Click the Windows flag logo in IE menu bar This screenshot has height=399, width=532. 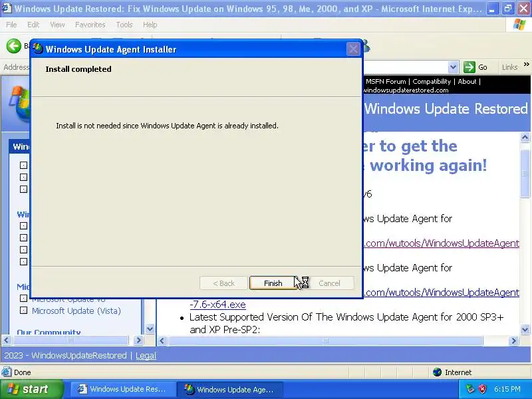point(519,25)
